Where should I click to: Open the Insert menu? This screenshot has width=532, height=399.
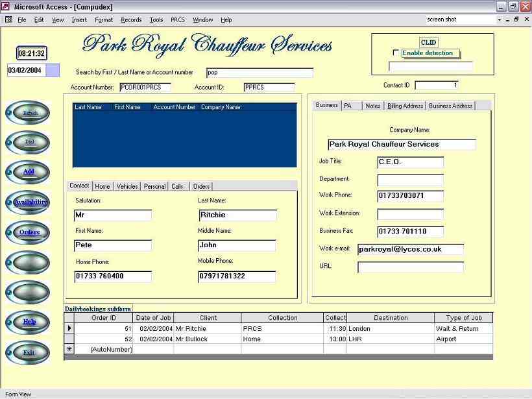click(79, 20)
